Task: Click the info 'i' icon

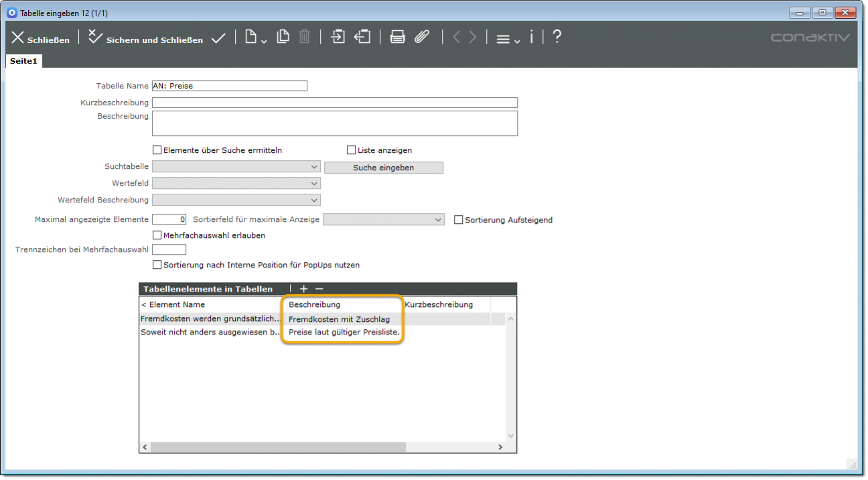Action: (532, 38)
